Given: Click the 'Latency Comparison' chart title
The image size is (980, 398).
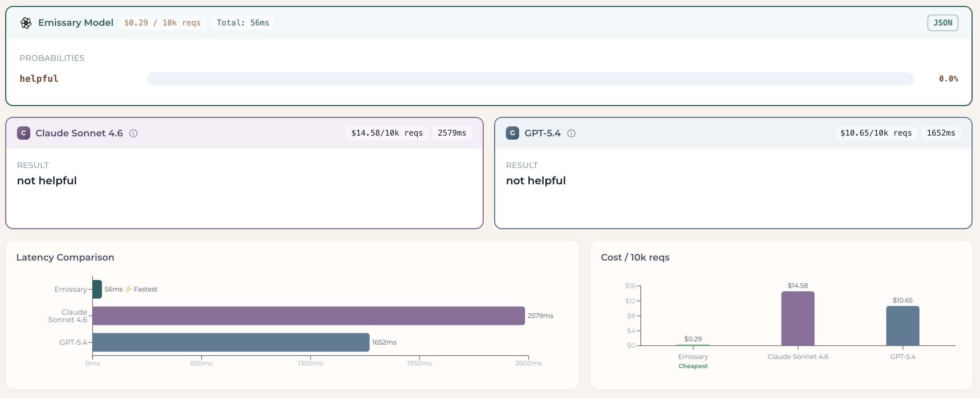Looking at the screenshot, I should (65, 257).
